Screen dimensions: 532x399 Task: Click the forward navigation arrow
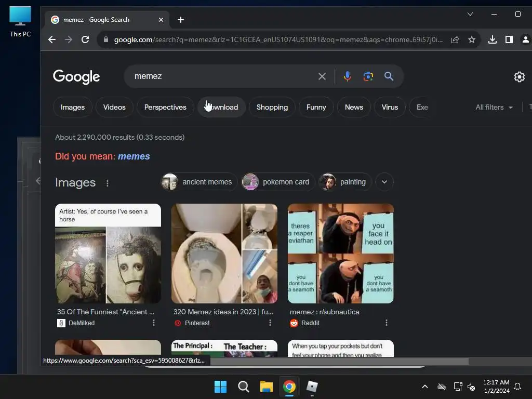tap(69, 39)
